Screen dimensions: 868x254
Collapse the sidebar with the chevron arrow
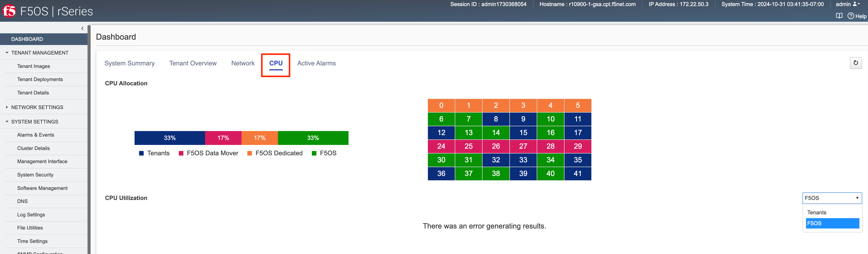pyautogui.click(x=82, y=29)
